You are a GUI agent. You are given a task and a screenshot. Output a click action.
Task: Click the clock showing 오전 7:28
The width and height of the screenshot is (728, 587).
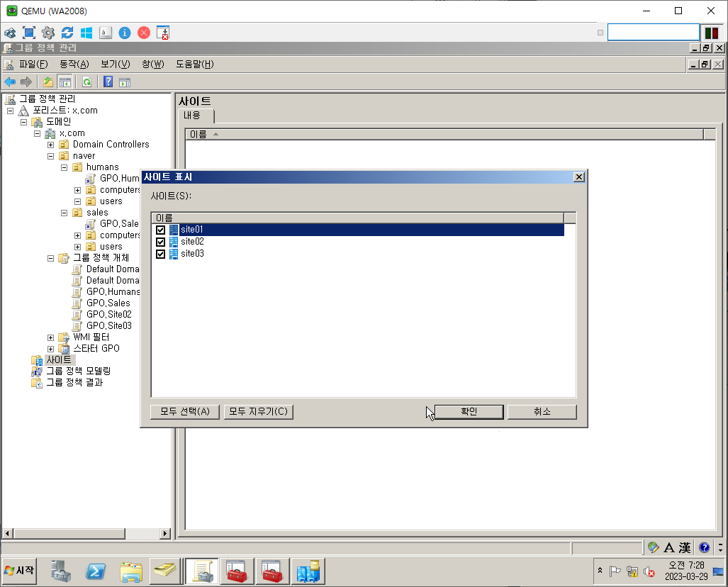click(x=686, y=565)
